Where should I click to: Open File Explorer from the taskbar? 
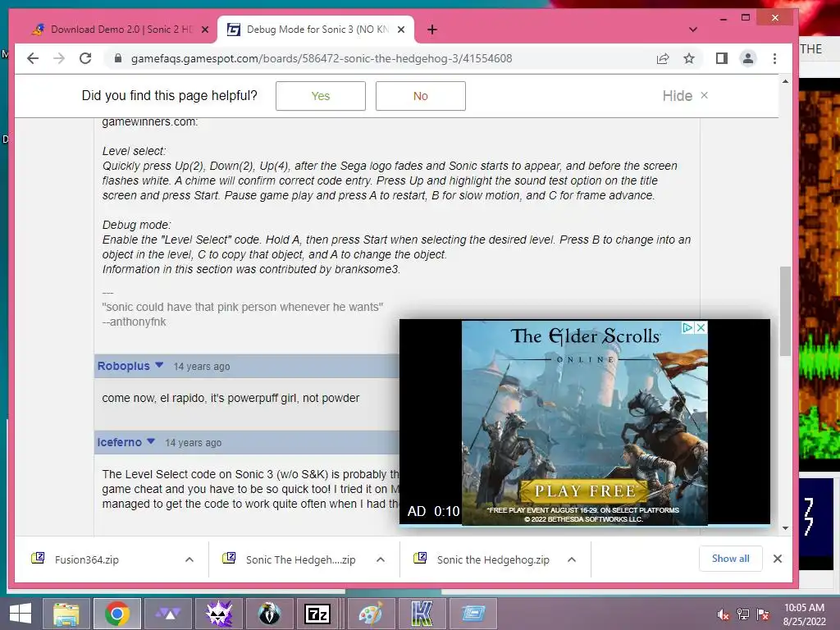[x=66, y=614]
